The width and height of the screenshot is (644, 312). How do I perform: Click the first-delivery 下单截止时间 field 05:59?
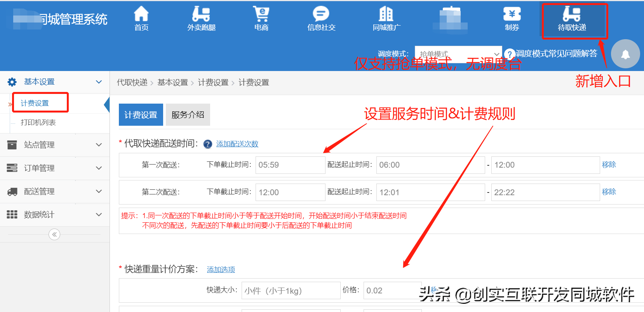coord(290,165)
